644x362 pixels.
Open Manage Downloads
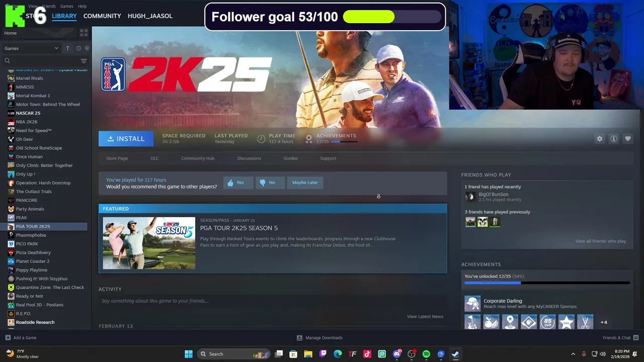319,338
